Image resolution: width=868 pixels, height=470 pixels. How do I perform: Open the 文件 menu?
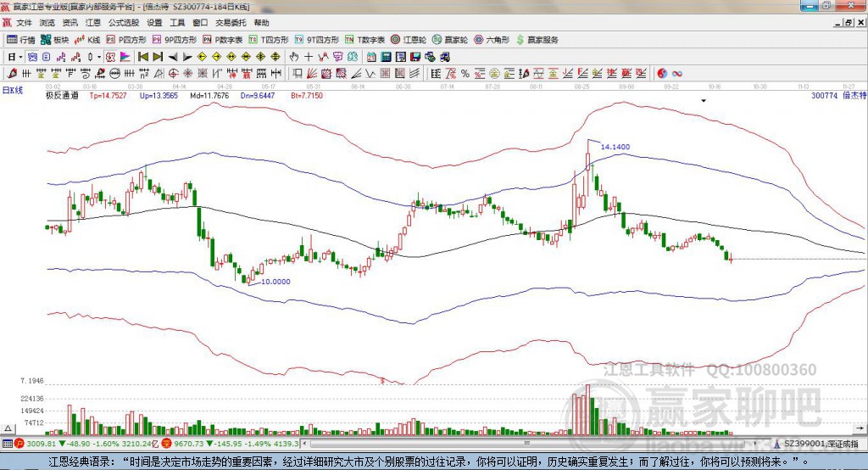tap(24, 23)
